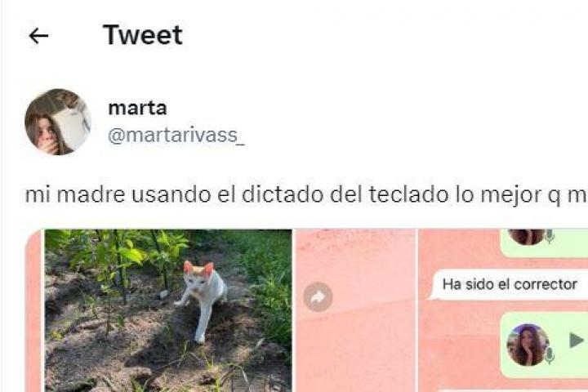This screenshot has height=392, width=588.
Task: Go back using the left arrow
Action: click(38, 36)
